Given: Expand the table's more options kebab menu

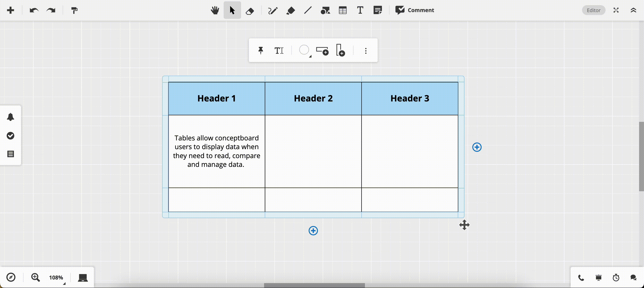Looking at the screenshot, I should 366,51.
